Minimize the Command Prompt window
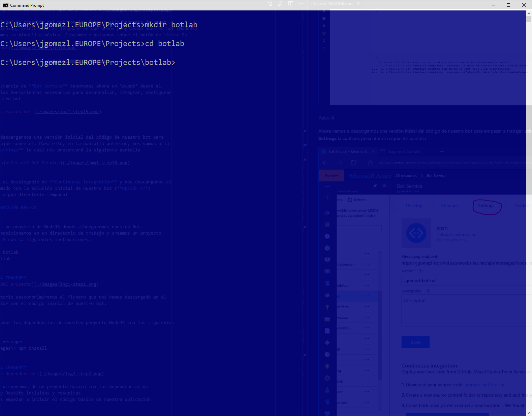 [493, 5]
